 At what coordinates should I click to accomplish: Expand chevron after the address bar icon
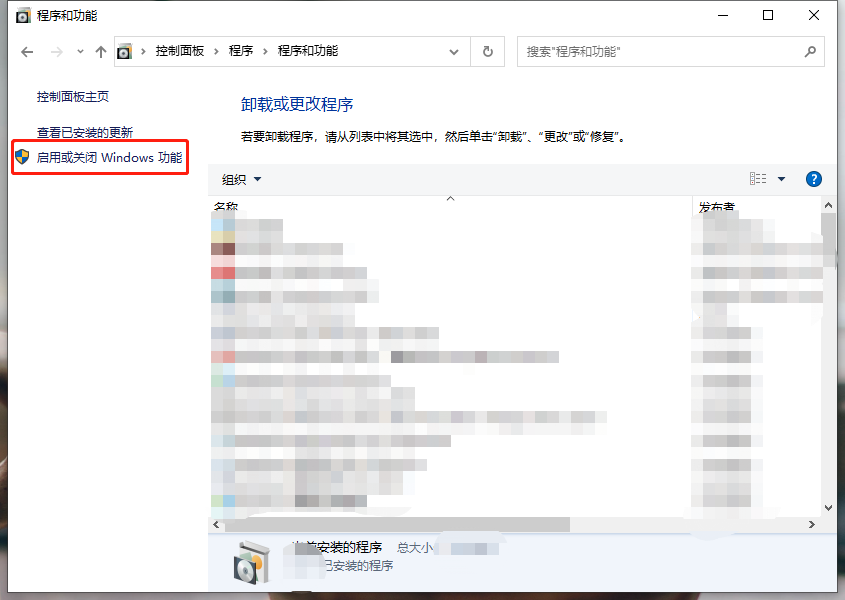click(143, 52)
